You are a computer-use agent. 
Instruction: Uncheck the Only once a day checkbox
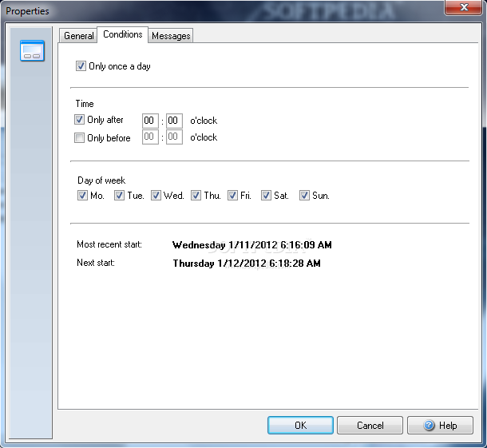[x=81, y=66]
